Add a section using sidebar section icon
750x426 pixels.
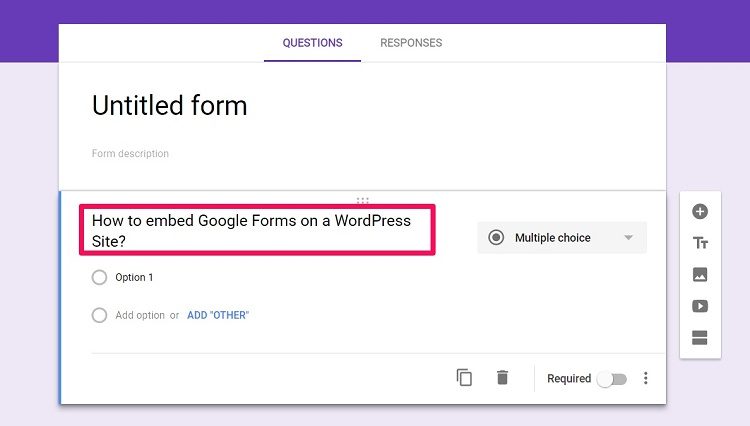[x=700, y=338]
